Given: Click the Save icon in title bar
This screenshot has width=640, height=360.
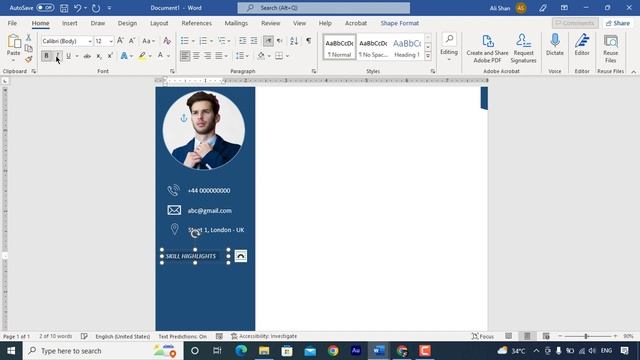Looking at the screenshot, I should pyautogui.click(x=64, y=8).
